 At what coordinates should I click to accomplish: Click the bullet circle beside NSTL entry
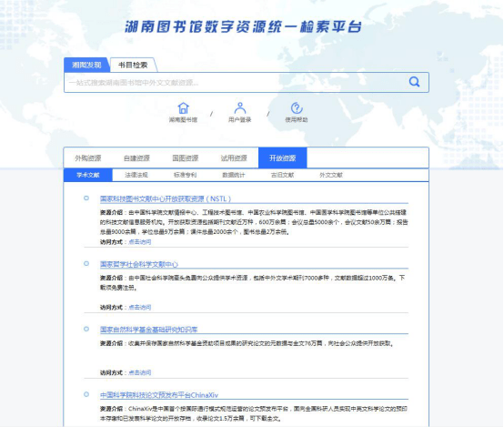[86, 198]
